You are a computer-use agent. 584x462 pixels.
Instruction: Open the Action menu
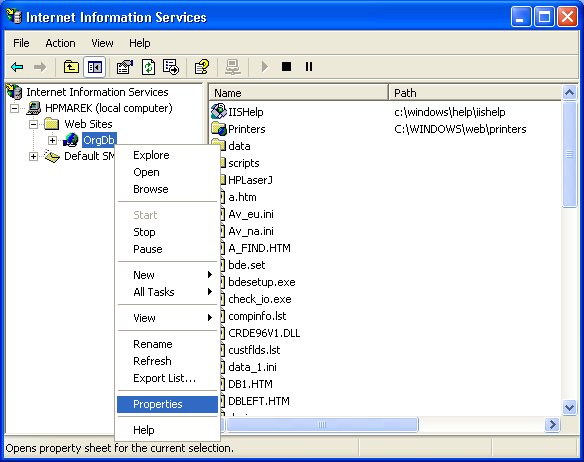tap(60, 43)
